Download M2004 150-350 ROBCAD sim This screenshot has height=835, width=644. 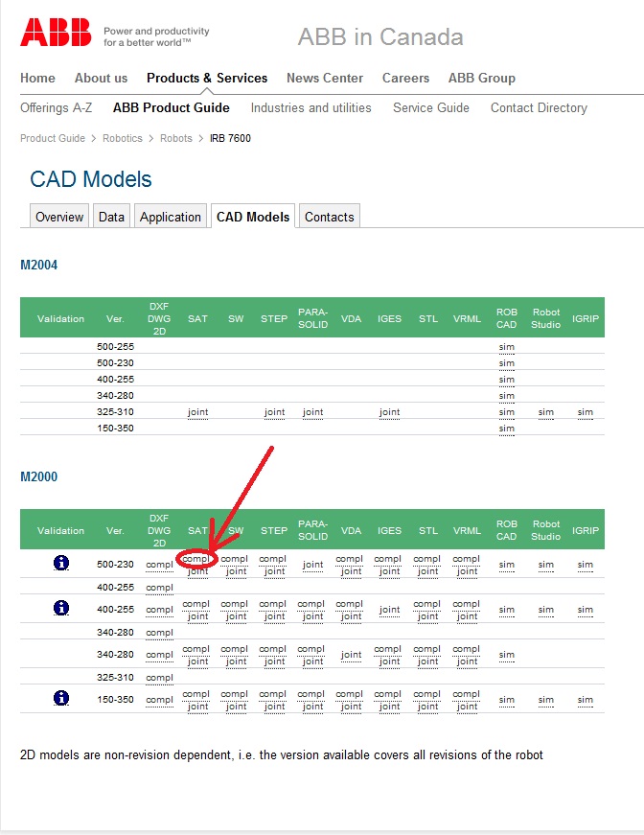point(507,429)
